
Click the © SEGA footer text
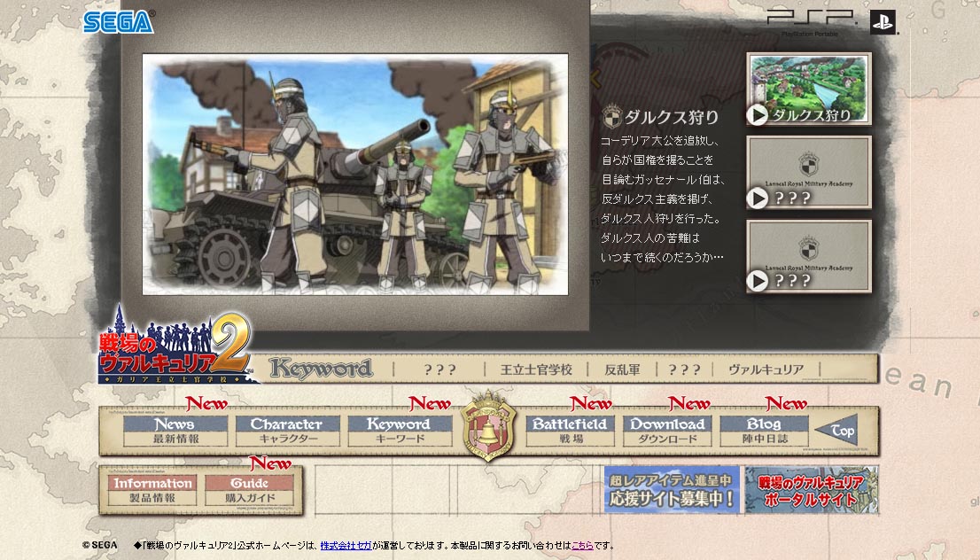99,545
